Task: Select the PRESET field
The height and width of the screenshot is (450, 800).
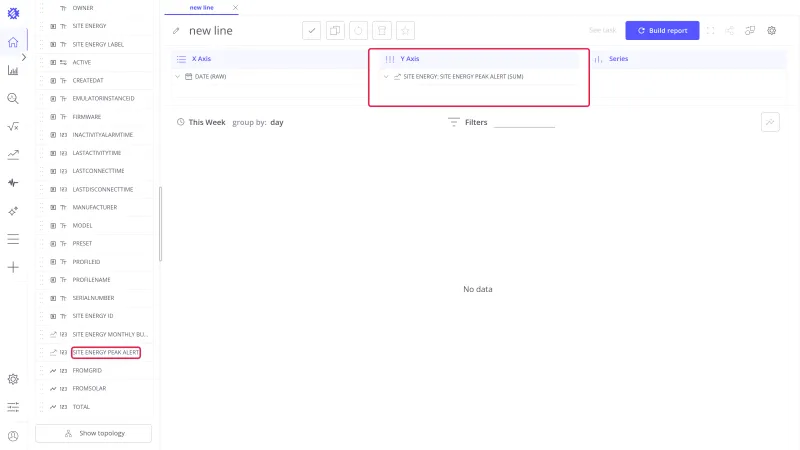Action: pyautogui.click(x=82, y=243)
